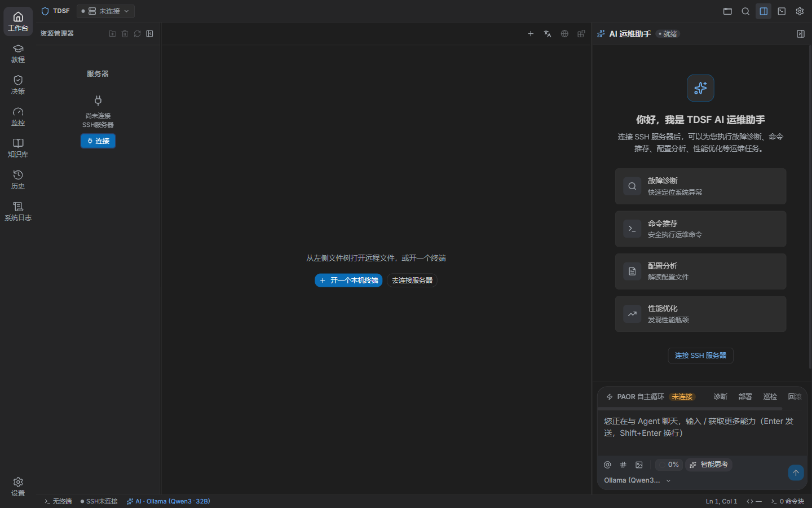Click 开一个本机终端 button
Image resolution: width=812 pixels, height=508 pixels.
348,281
